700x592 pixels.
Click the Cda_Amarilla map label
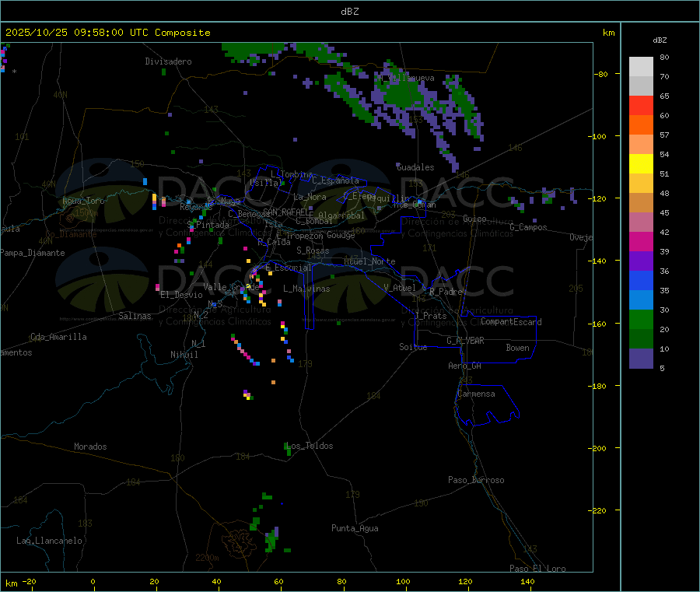point(58,337)
